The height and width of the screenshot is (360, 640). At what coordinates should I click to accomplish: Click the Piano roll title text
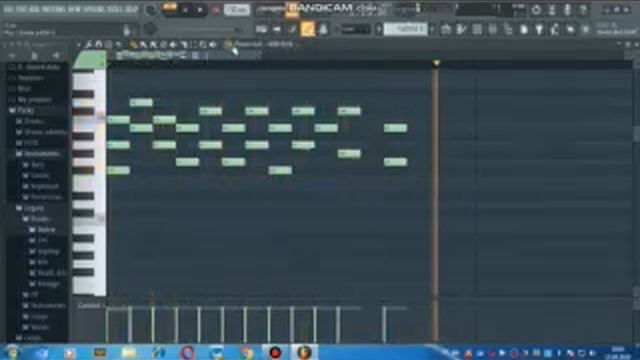coord(248,44)
